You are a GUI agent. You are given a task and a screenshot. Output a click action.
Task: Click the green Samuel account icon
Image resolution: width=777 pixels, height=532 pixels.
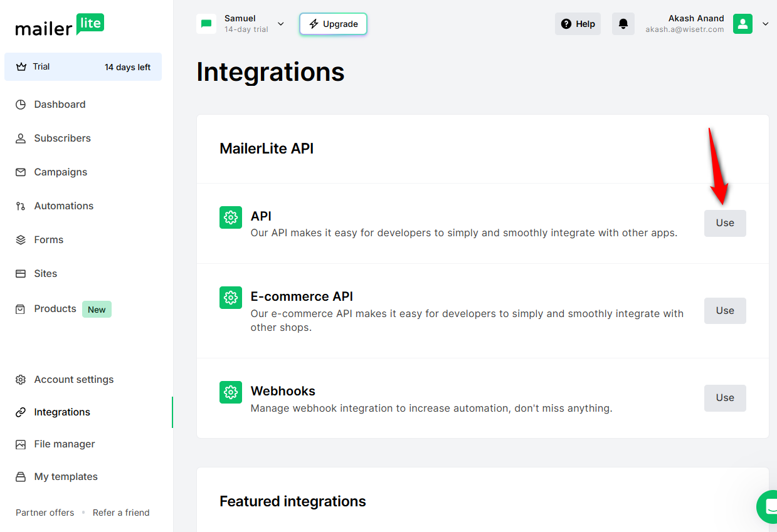pos(206,24)
